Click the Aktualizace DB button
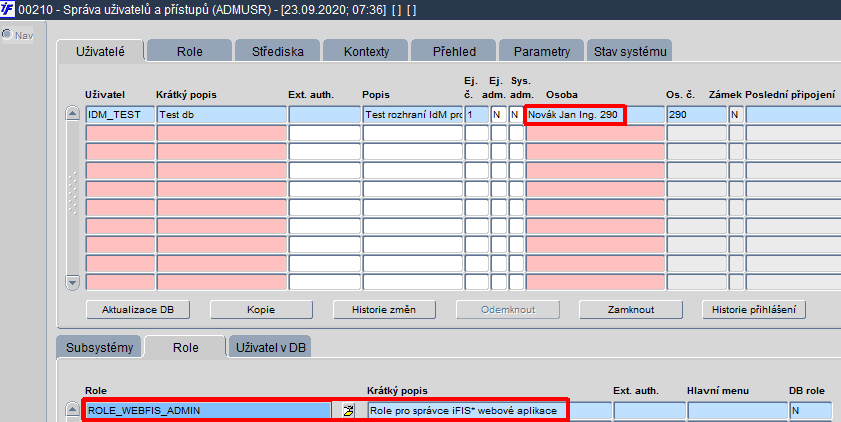This screenshot has width=841, height=422. pyautogui.click(x=138, y=309)
